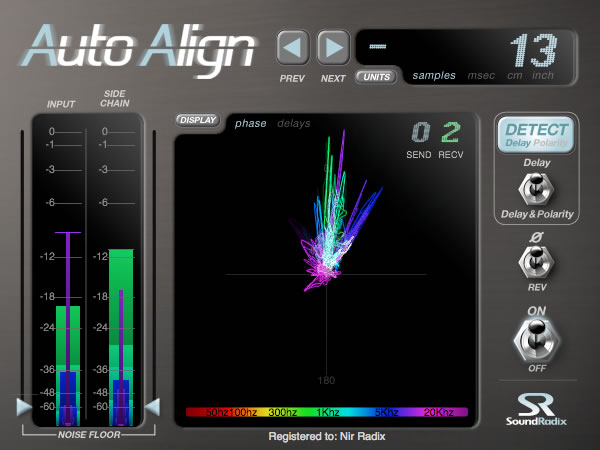Click the 180 degree label in the phase display
This screenshot has height=450, width=600.
coord(326,380)
